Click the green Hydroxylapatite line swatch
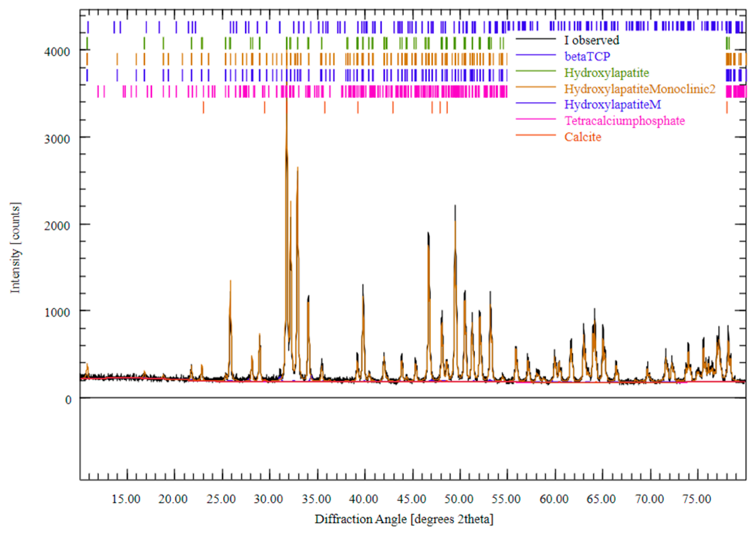This screenshot has width=756, height=533. [x=536, y=71]
